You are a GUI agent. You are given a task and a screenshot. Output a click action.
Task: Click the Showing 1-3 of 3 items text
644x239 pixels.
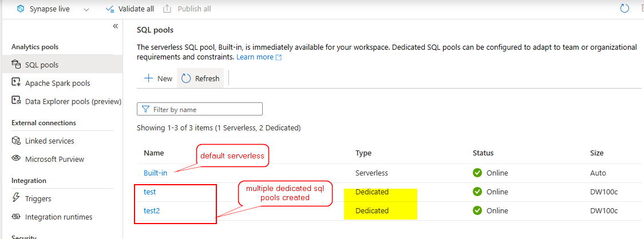[x=219, y=128]
